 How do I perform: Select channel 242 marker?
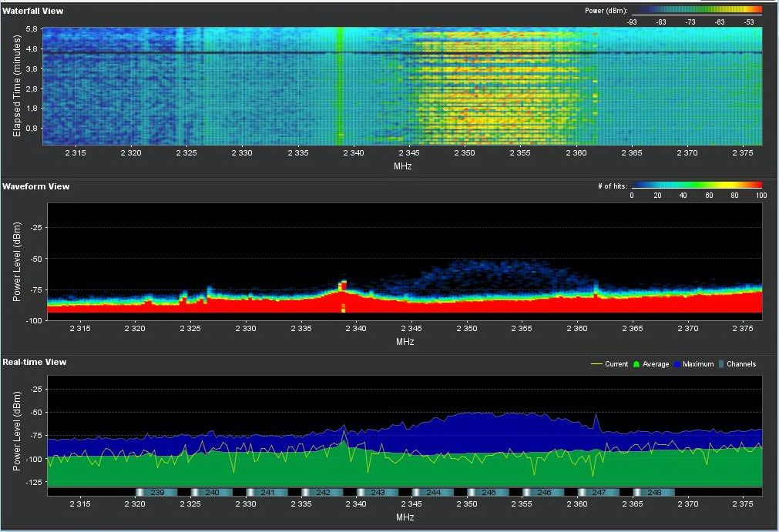click(x=323, y=492)
